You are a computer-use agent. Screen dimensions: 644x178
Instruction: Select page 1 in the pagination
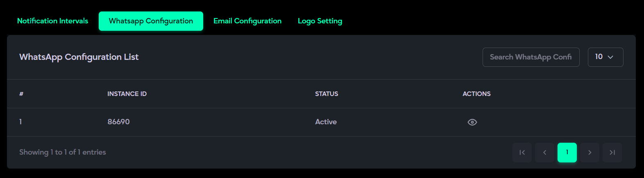click(x=567, y=153)
